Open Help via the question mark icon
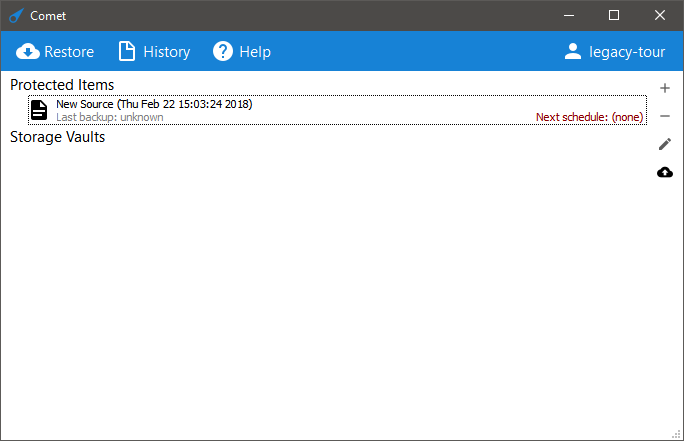Screen dimensions: 684x441 point(223,52)
